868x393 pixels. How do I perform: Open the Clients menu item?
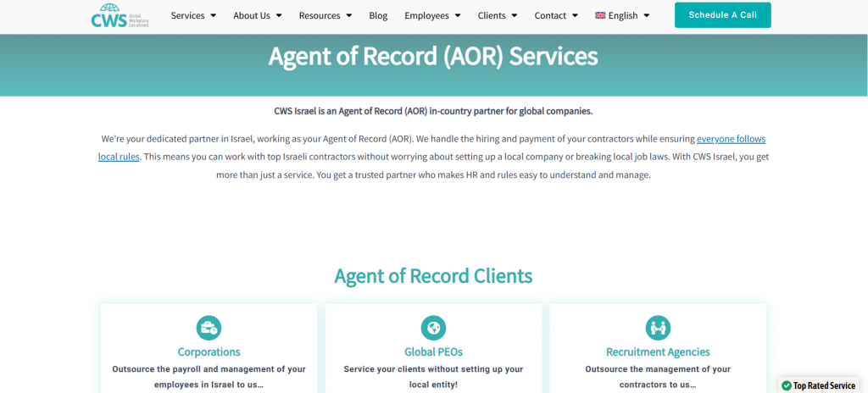point(492,15)
